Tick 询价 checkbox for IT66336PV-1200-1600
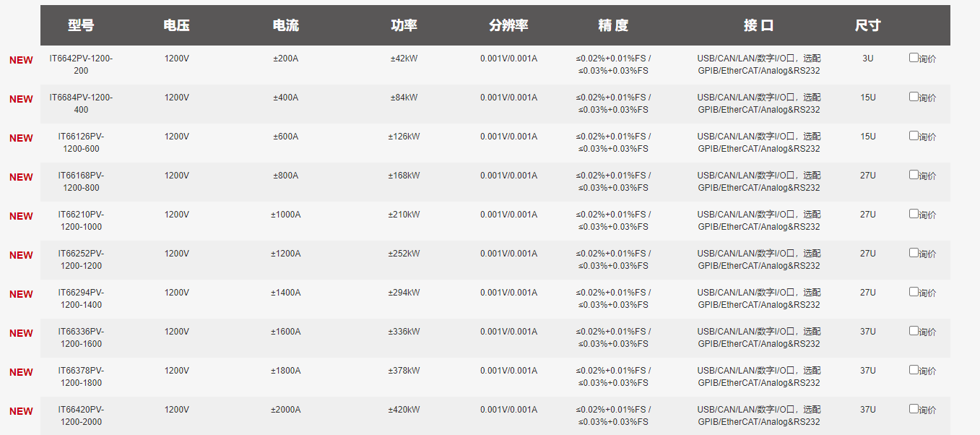 click(914, 331)
